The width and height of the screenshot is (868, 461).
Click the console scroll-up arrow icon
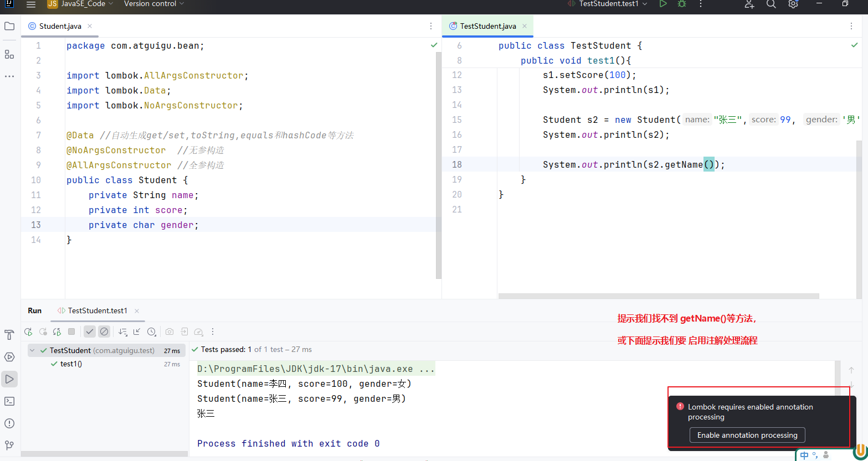coord(851,370)
